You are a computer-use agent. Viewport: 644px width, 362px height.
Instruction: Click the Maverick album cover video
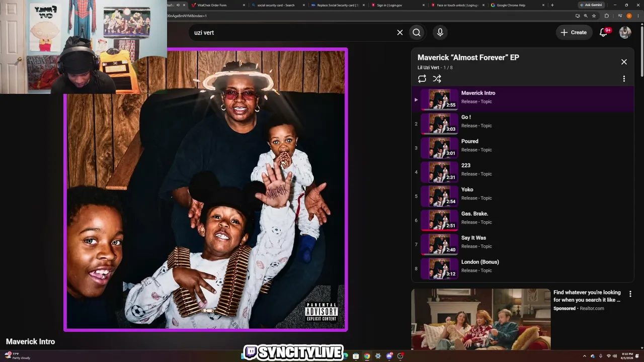pos(205,190)
